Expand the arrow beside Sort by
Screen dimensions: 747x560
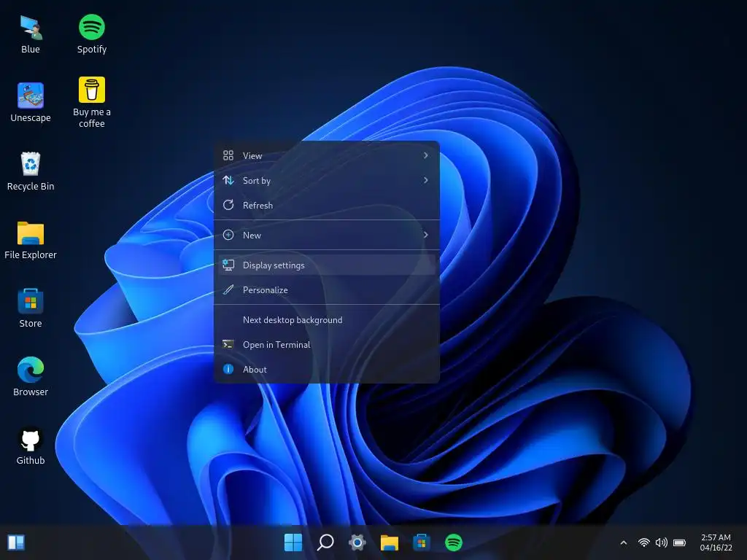[x=426, y=181]
